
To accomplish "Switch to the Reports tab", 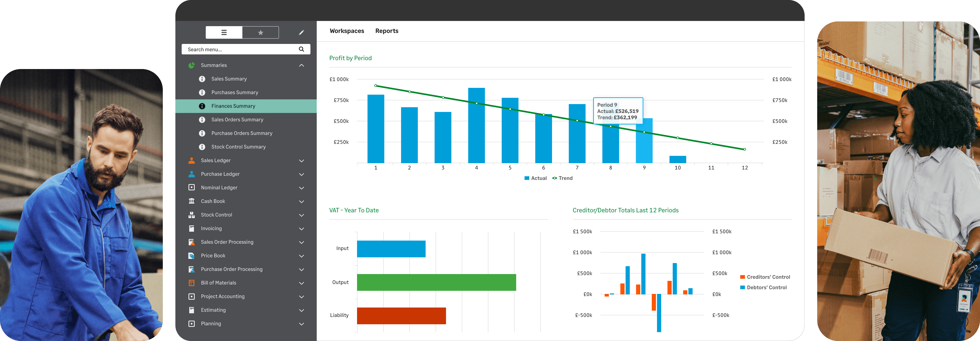I will (387, 31).
